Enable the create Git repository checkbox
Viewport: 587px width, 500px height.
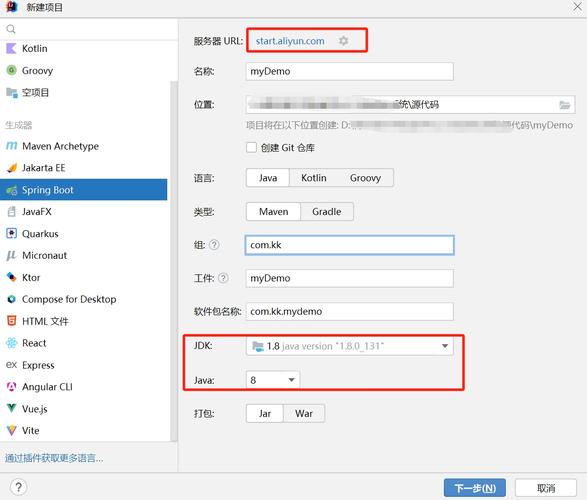click(251, 147)
